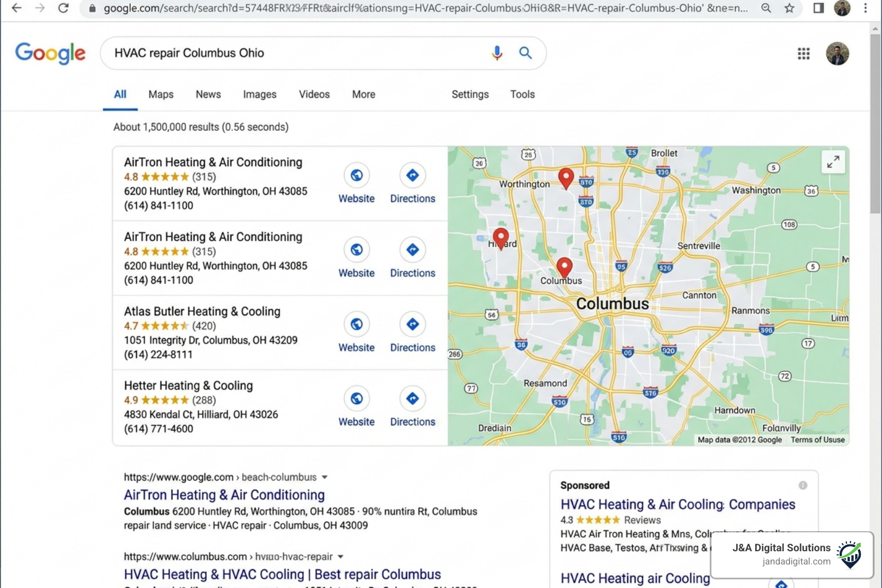Open the More results menu
Viewport: 882px width, 588px height.
pyautogui.click(x=363, y=94)
